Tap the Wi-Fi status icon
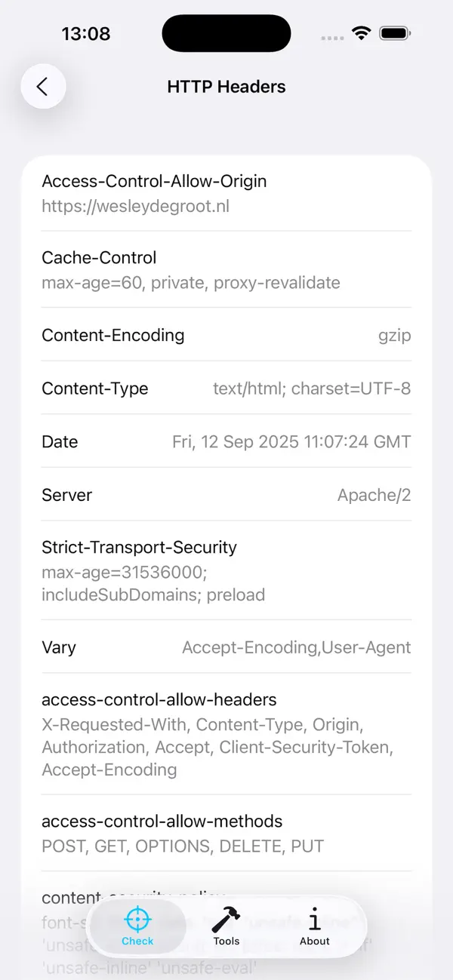Image resolution: width=453 pixels, height=980 pixels. pos(361,32)
